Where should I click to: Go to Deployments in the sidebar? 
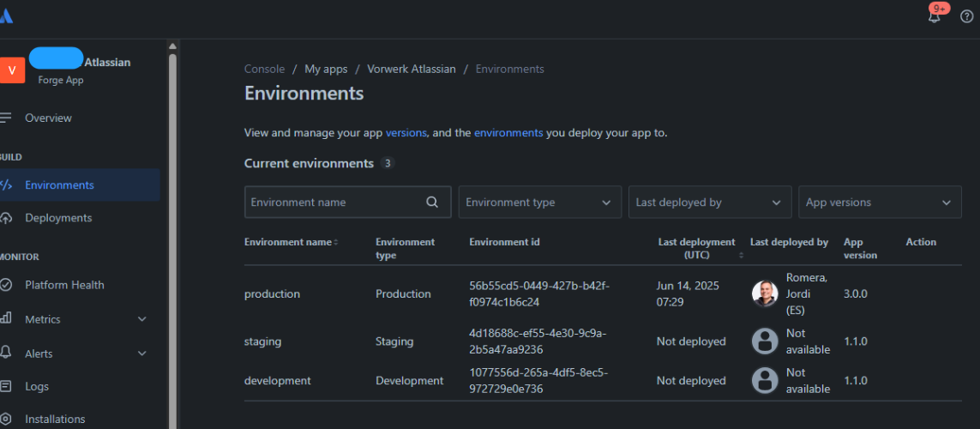[58, 218]
